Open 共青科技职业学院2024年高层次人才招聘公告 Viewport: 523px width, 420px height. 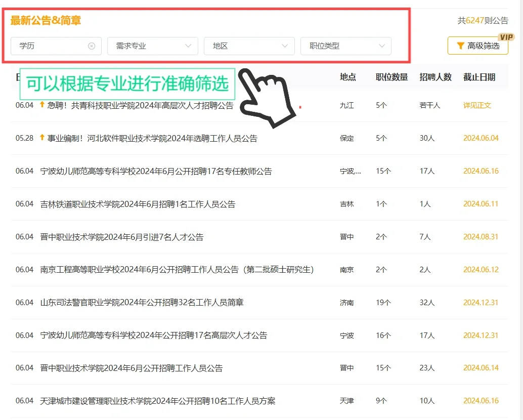[141, 105]
